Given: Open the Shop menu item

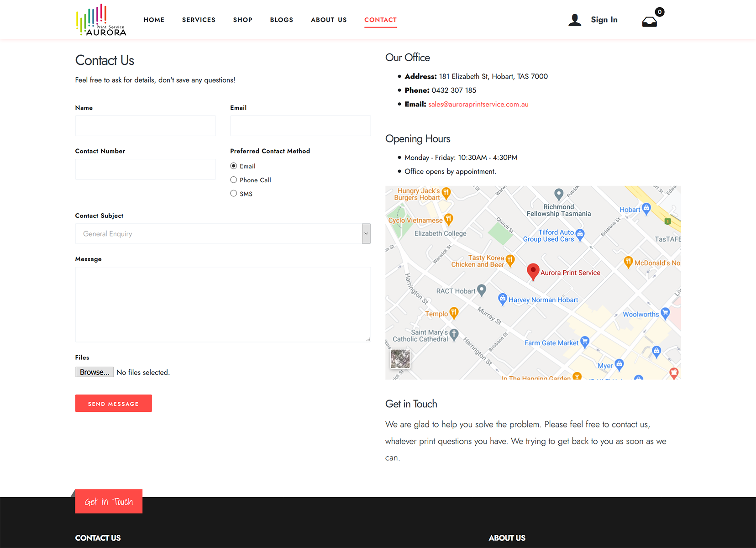Looking at the screenshot, I should click(x=243, y=20).
